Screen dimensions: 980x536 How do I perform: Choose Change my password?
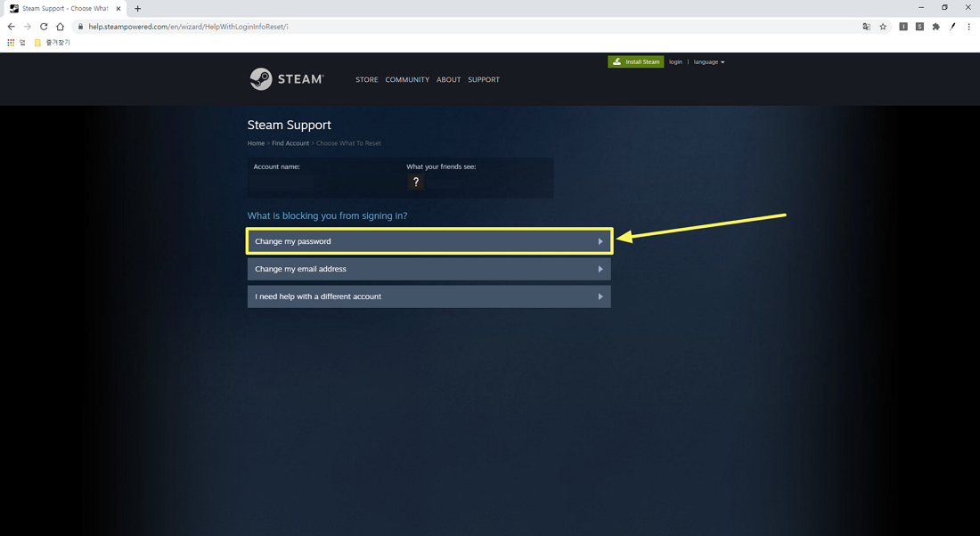click(429, 241)
